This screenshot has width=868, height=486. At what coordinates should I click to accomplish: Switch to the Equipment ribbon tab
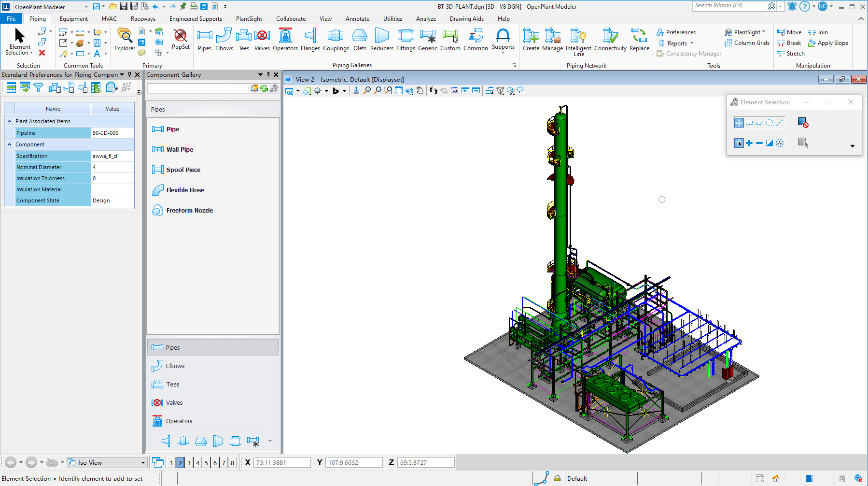click(x=73, y=18)
